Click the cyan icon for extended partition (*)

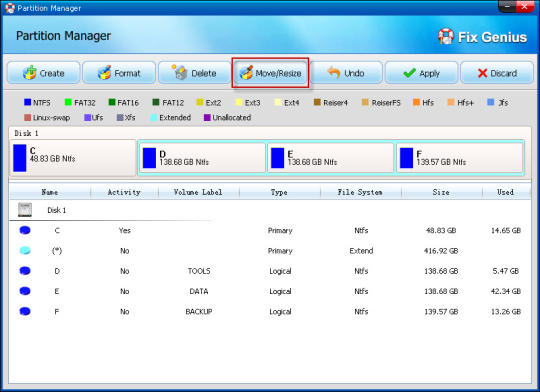[x=25, y=250]
